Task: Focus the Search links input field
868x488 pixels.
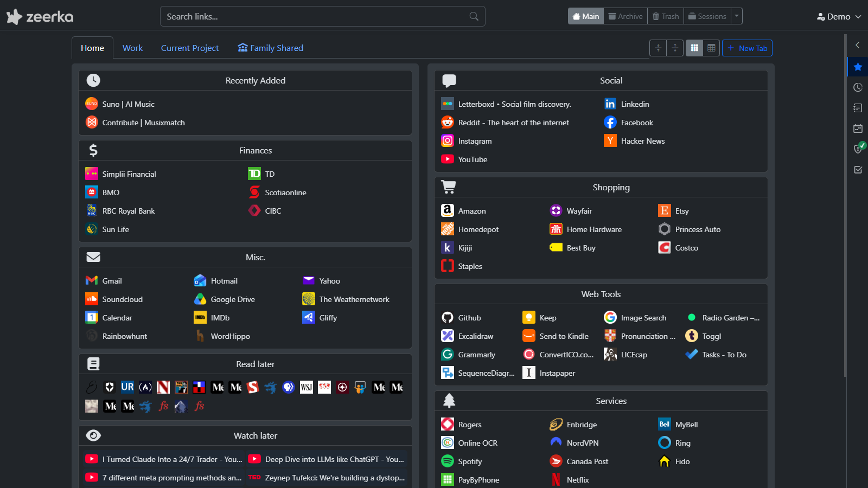Action: (322, 16)
